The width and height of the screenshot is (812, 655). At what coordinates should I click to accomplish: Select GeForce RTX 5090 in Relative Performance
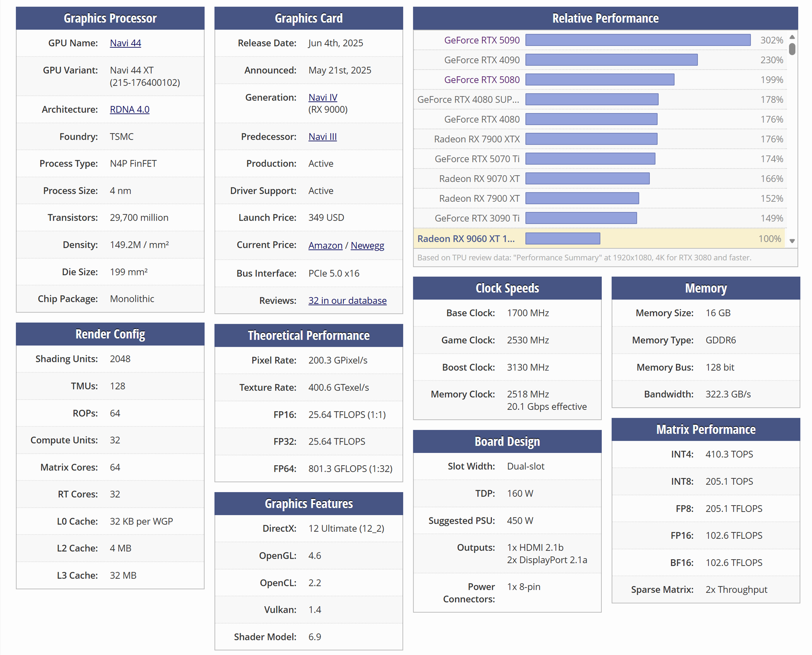482,40
